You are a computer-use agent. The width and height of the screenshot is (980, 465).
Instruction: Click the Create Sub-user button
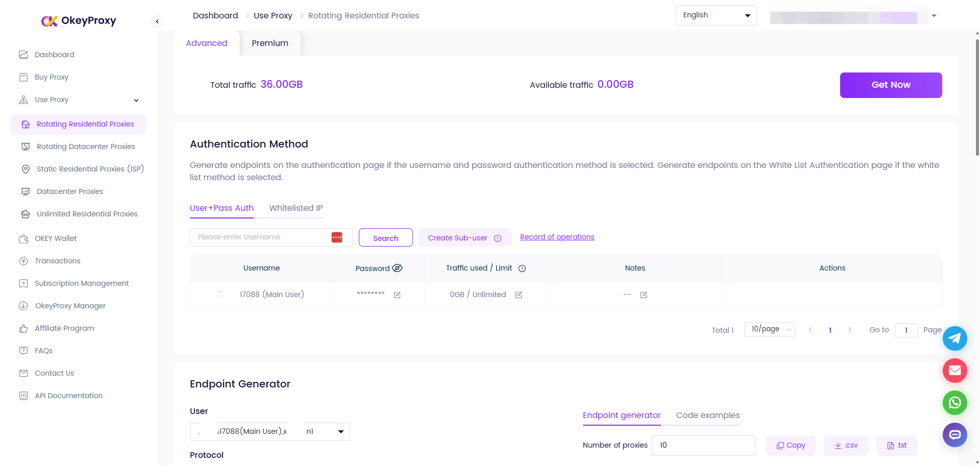(464, 238)
